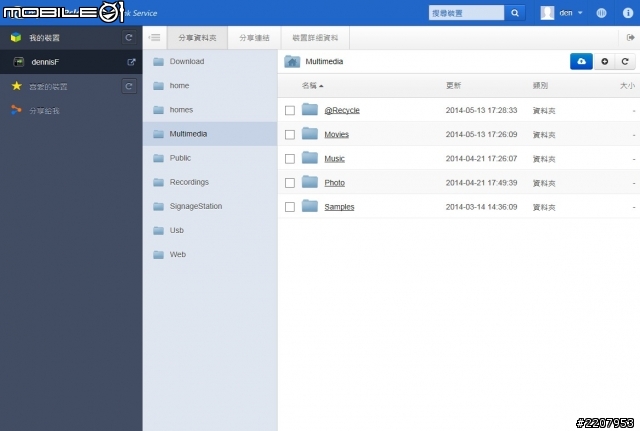640x431 pixels.
Task: Open the Web shared folder
Action: (x=210, y=254)
